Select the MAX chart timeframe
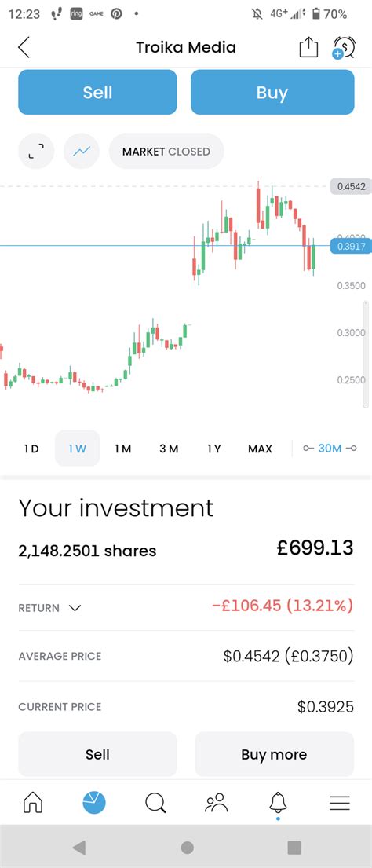 pyautogui.click(x=260, y=449)
